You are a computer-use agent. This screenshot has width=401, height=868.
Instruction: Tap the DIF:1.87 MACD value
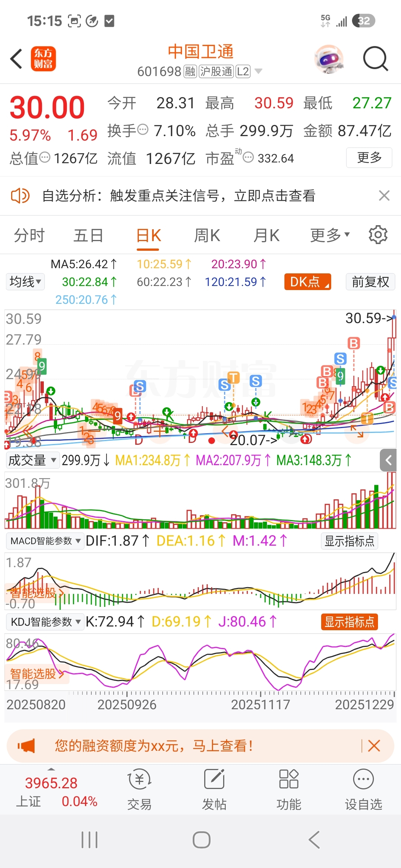pos(118,541)
